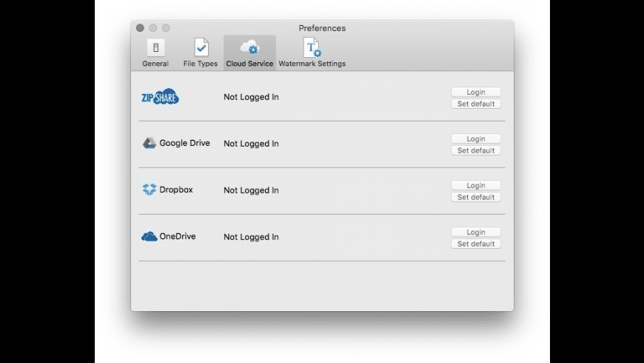Set Dropbox as default
Viewport: 644px width, 363px height.
[476, 197]
